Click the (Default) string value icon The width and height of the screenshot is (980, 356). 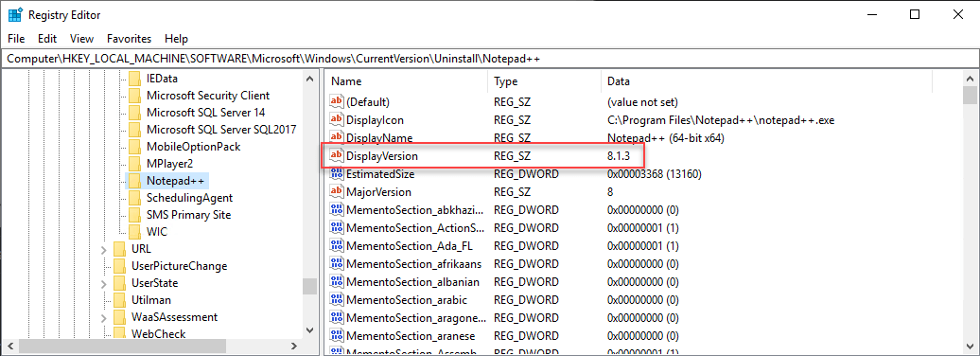click(x=337, y=101)
